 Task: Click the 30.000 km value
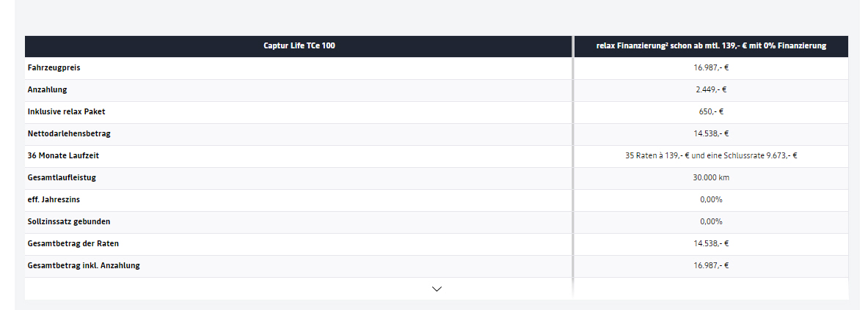point(711,178)
